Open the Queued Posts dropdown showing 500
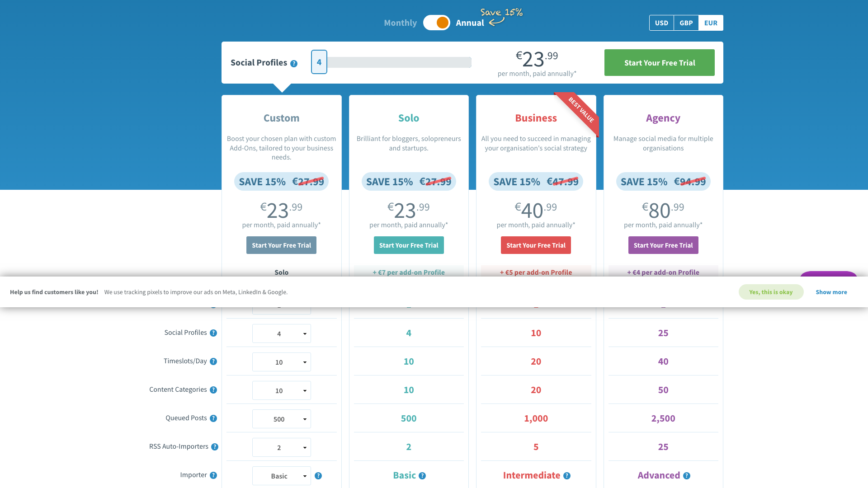 click(281, 419)
